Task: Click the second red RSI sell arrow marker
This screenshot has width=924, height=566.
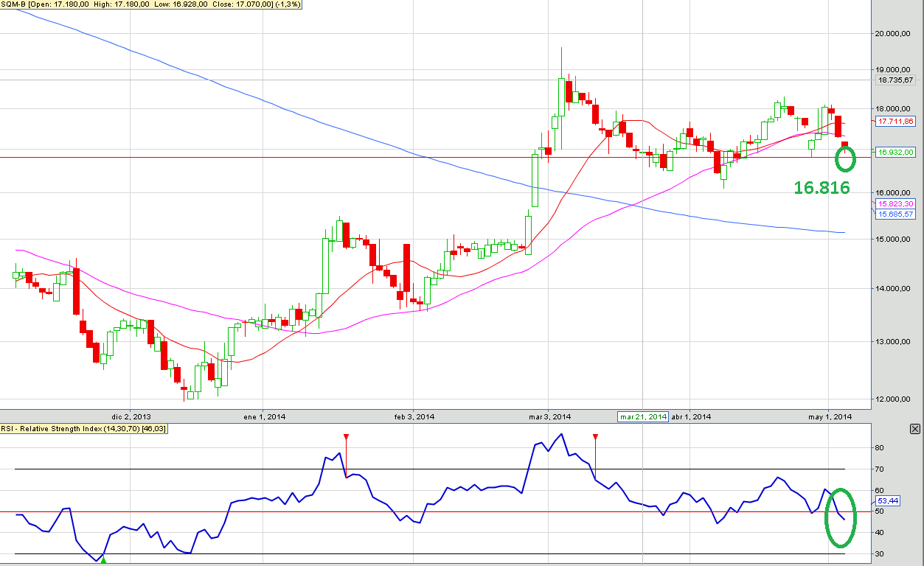Action: pyautogui.click(x=596, y=438)
